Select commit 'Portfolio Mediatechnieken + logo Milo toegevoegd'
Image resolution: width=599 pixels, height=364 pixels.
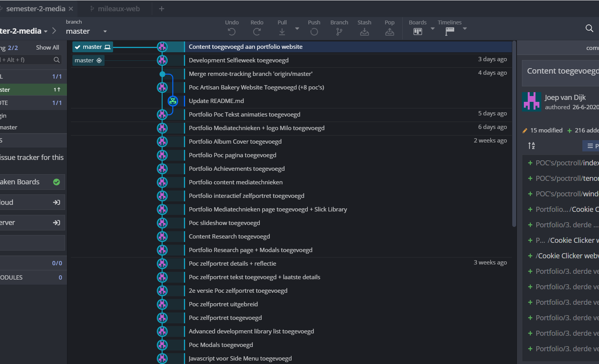pyautogui.click(x=257, y=128)
